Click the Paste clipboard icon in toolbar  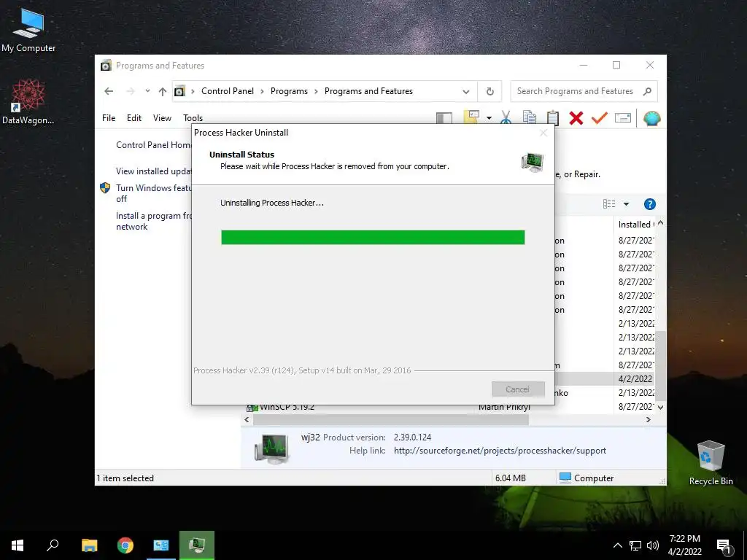pyautogui.click(x=553, y=117)
